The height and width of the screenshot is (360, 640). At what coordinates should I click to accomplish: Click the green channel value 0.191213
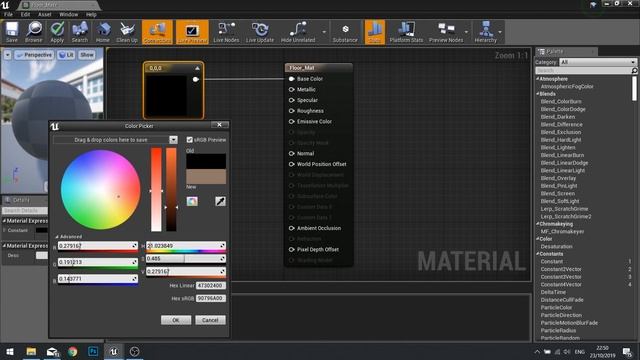coord(97,262)
